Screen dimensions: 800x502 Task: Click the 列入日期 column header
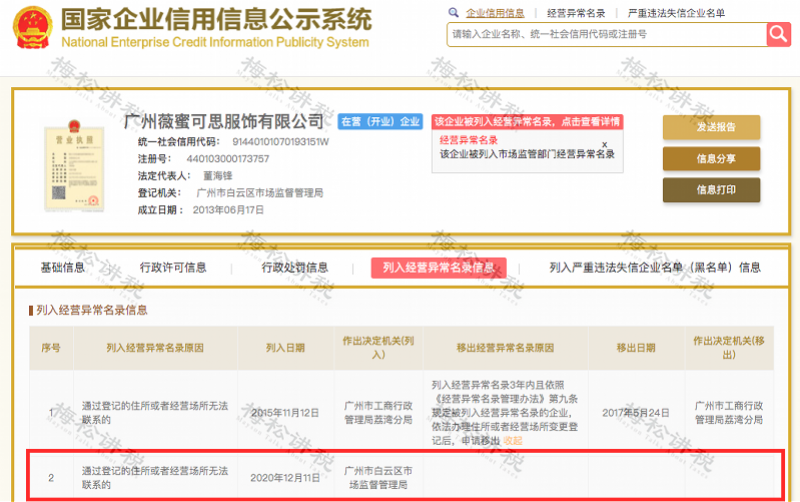pos(285,348)
